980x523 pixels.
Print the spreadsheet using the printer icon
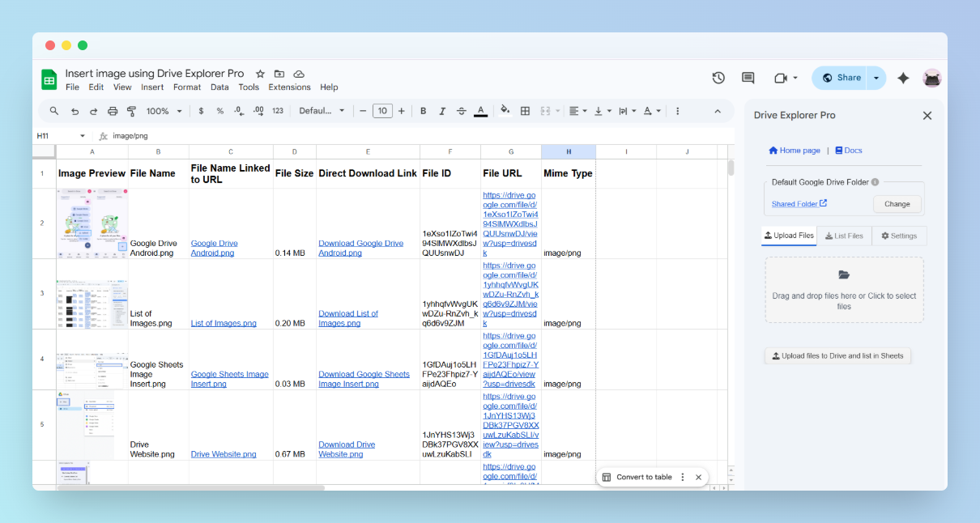click(x=113, y=111)
